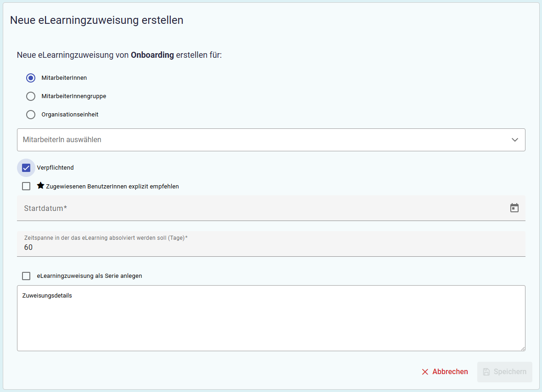
Task: Open the calendar picker in Startdatum field
Action: (x=514, y=208)
